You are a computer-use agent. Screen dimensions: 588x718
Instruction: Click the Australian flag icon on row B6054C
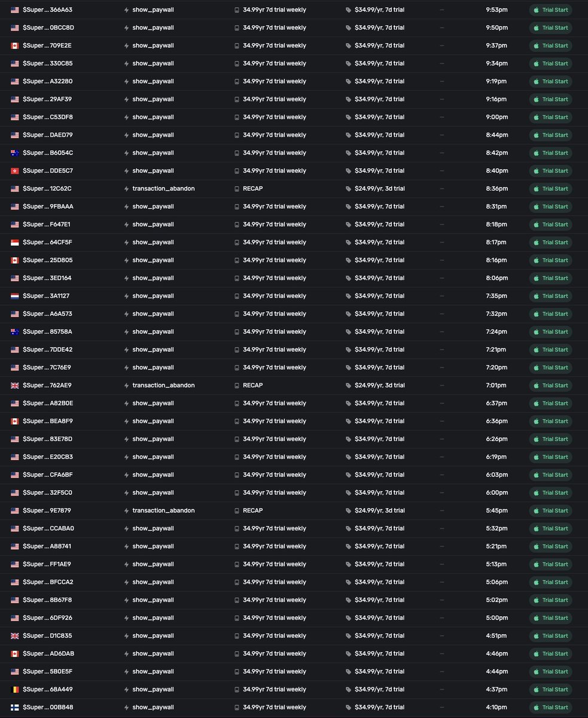[x=15, y=153]
